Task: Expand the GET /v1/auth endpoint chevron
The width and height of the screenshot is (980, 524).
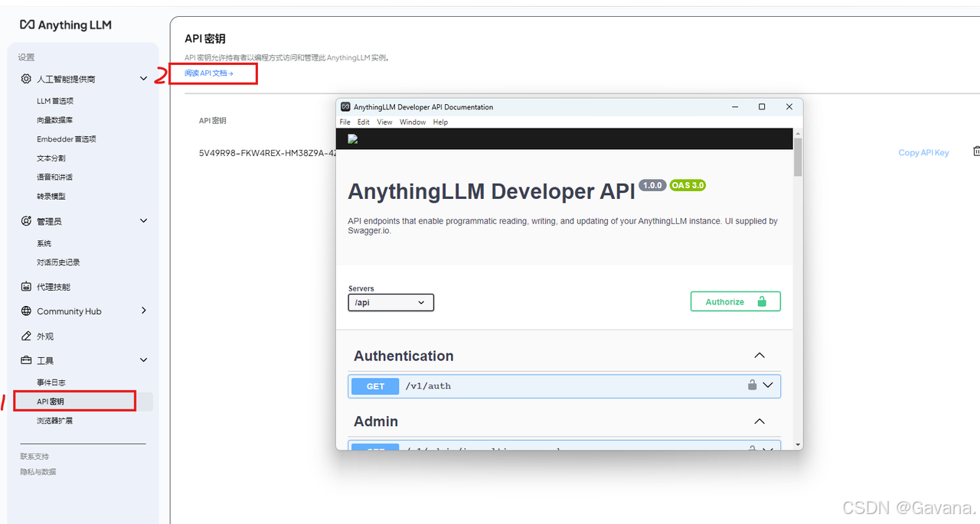Action: (x=768, y=386)
